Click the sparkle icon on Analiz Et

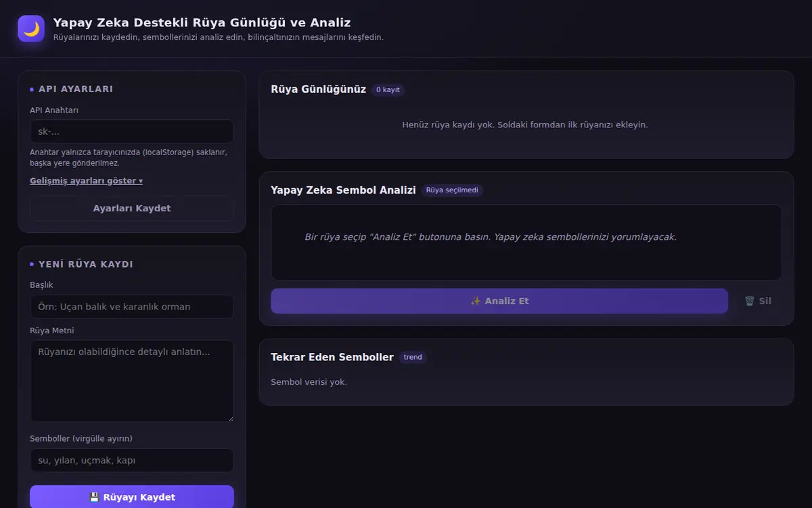click(x=476, y=301)
